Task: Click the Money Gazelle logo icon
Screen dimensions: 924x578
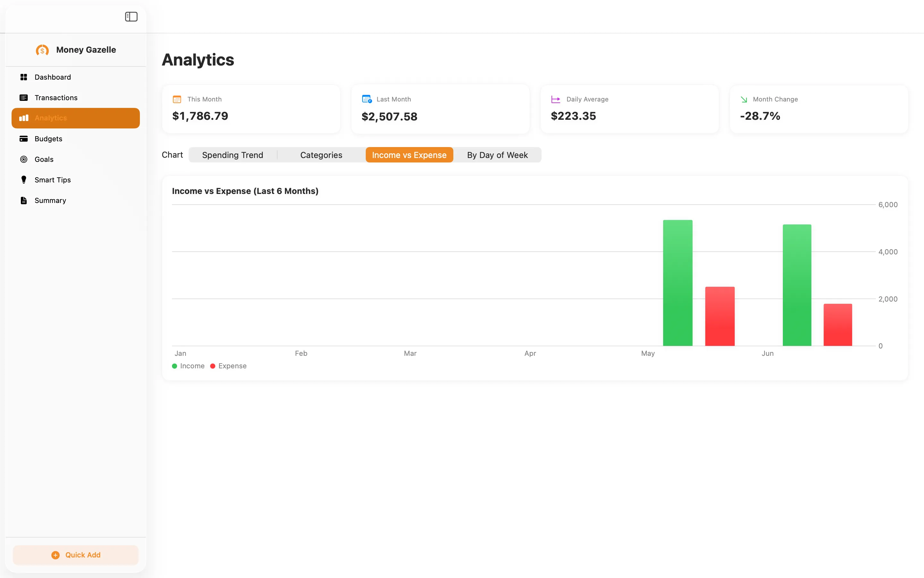Action: [42, 50]
